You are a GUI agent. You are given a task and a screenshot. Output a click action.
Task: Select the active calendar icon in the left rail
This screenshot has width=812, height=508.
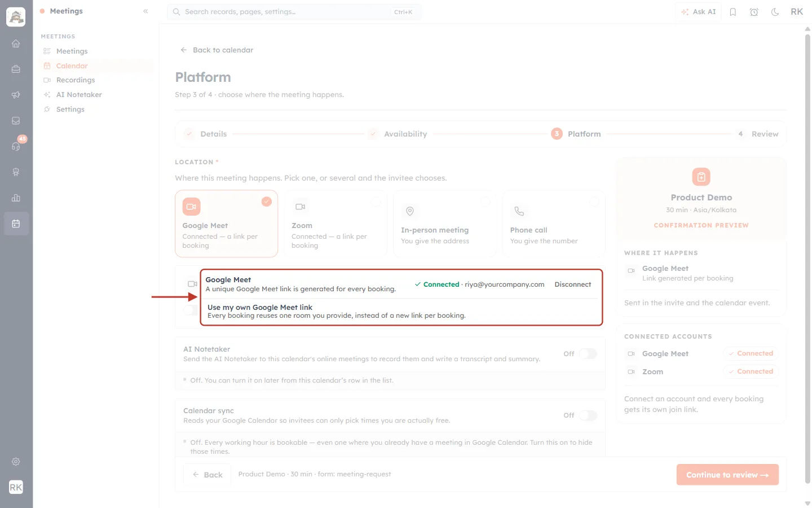click(16, 224)
